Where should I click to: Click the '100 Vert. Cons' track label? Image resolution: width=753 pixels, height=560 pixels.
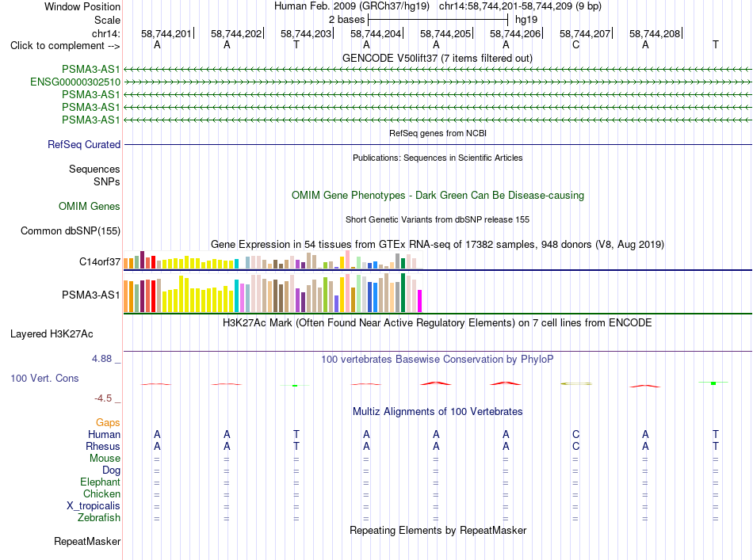click(x=44, y=378)
